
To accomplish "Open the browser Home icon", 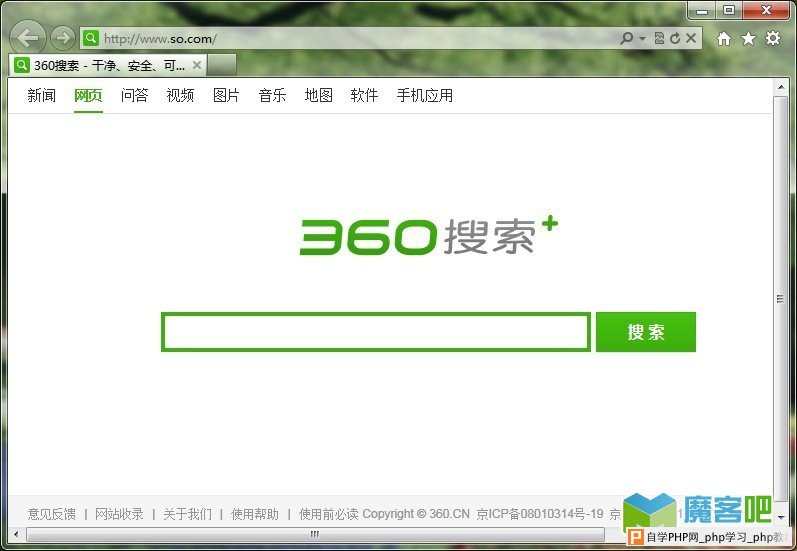I will [x=724, y=38].
